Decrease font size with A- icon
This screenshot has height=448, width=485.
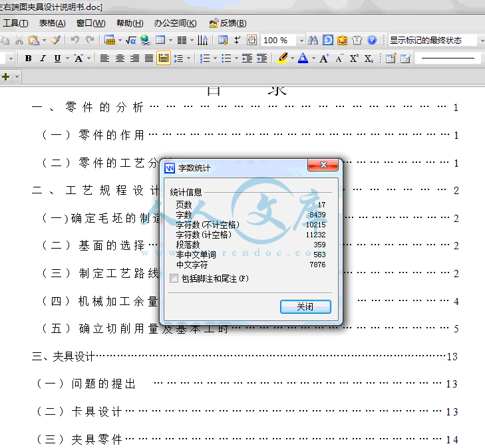(x=339, y=58)
